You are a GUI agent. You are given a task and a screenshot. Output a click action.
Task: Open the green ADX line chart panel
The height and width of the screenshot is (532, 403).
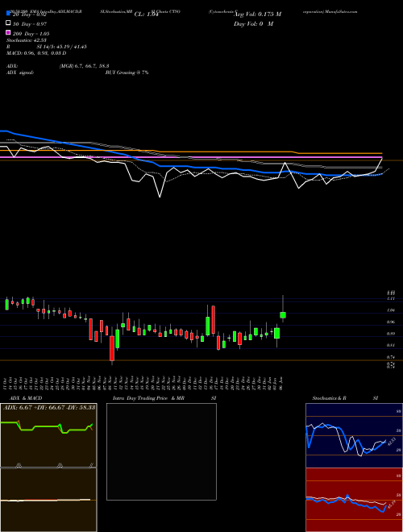pos(48,435)
